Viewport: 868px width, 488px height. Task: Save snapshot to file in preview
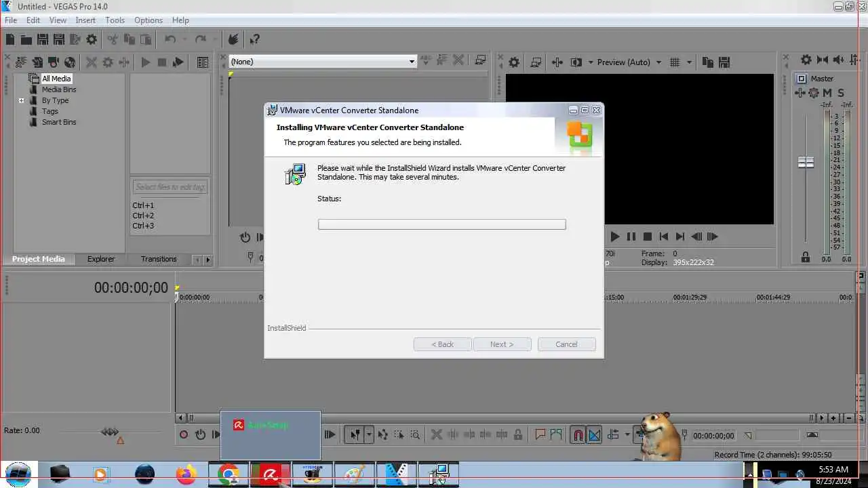[724, 62]
